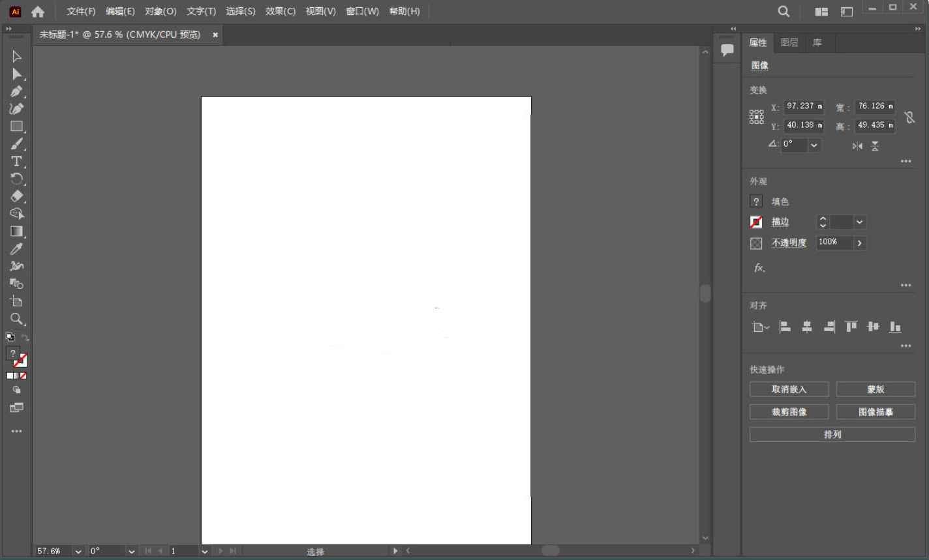This screenshot has height=560, width=929.
Task: Change the screen mode
Action: pyautogui.click(x=17, y=407)
